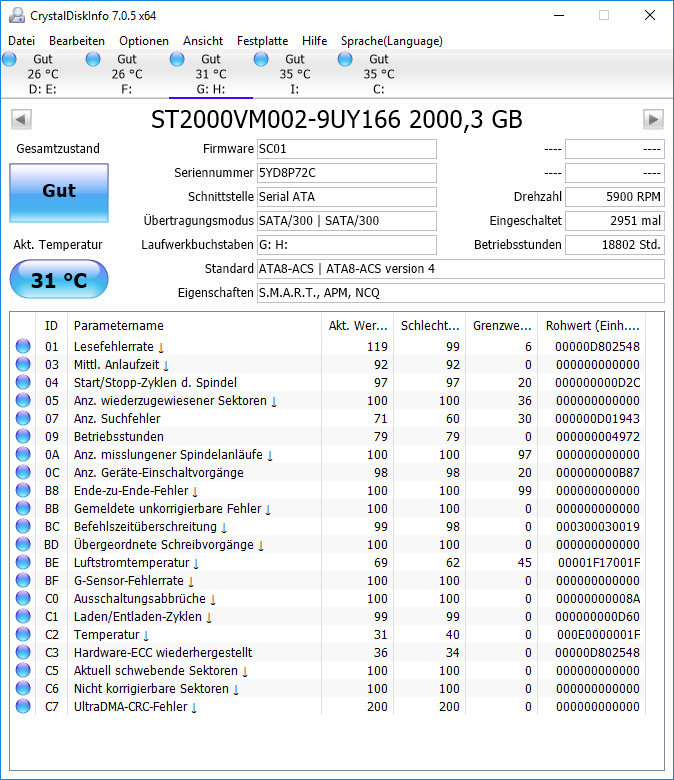Click the Rohwert column header
674x780 pixels.
click(x=592, y=325)
